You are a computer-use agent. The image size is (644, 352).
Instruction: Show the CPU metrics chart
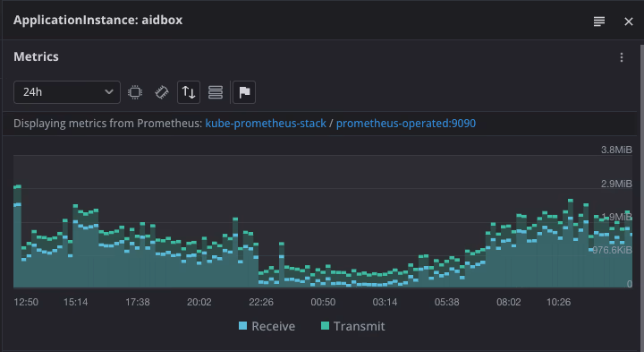click(x=135, y=92)
